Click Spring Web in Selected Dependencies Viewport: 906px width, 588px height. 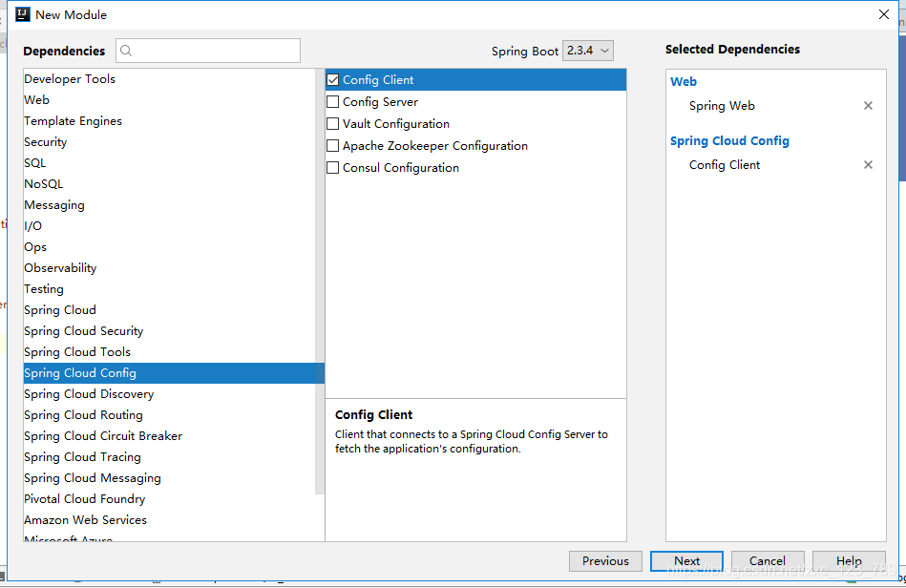point(722,106)
